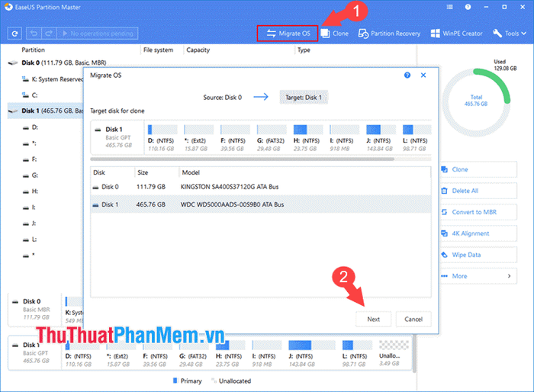Click the File system column header
The image size is (534, 392).
[158, 50]
